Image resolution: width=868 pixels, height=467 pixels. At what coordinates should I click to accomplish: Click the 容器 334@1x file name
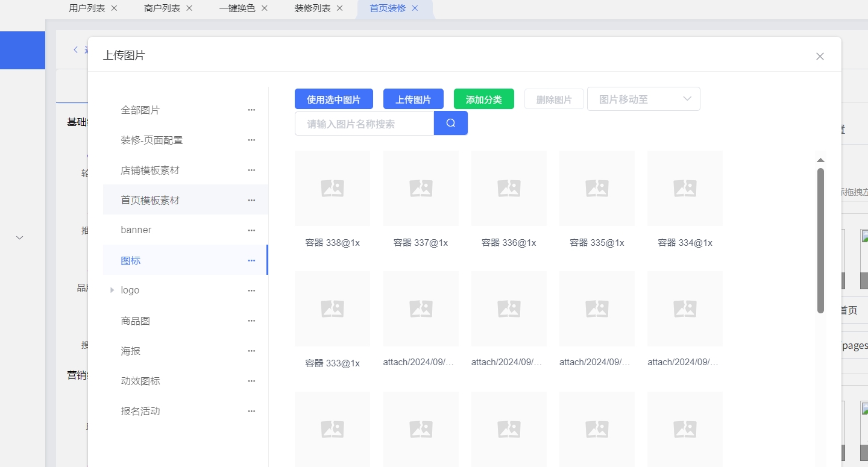coord(685,243)
